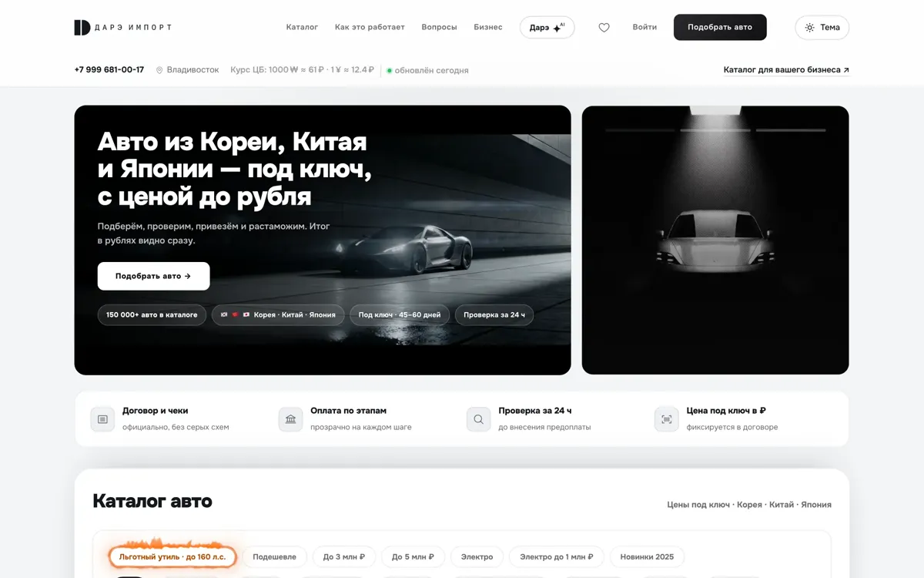Click the Под ключ · 45–60 дней chip
Screen dimensions: 924x578
(x=400, y=314)
